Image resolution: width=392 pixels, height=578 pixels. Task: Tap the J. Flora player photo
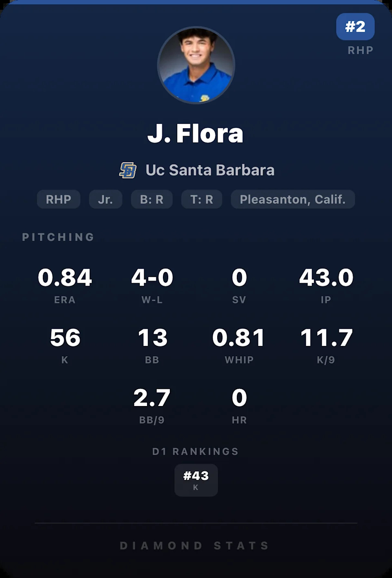pos(196,65)
